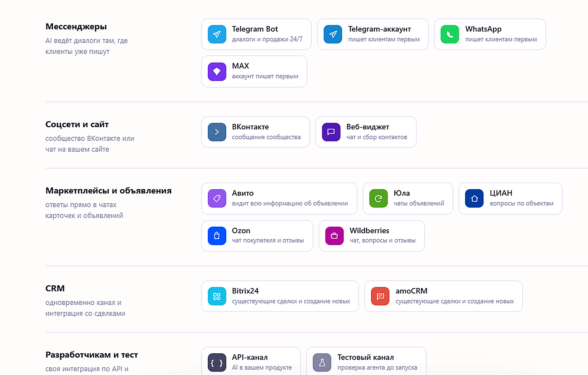This screenshot has height=375, width=588.
Task: Click the magenta Wildberries bag icon
Action: tap(334, 236)
